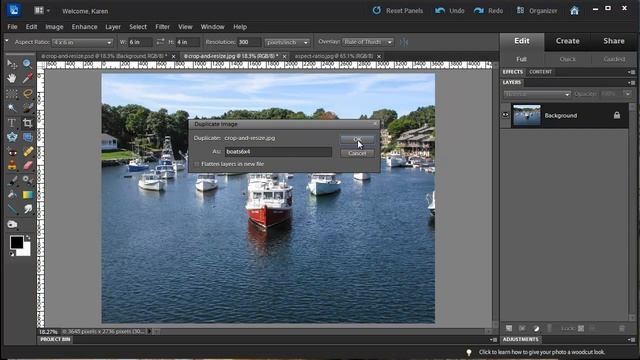Select the Spot Healing bandage tool
640x360 pixels.
point(27,152)
